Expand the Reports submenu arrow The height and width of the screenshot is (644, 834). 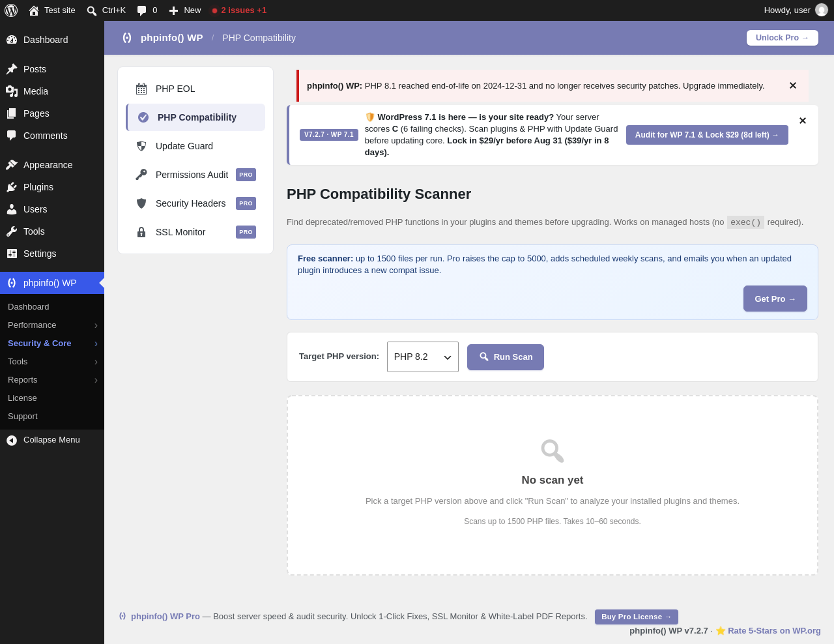pos(96,380)
